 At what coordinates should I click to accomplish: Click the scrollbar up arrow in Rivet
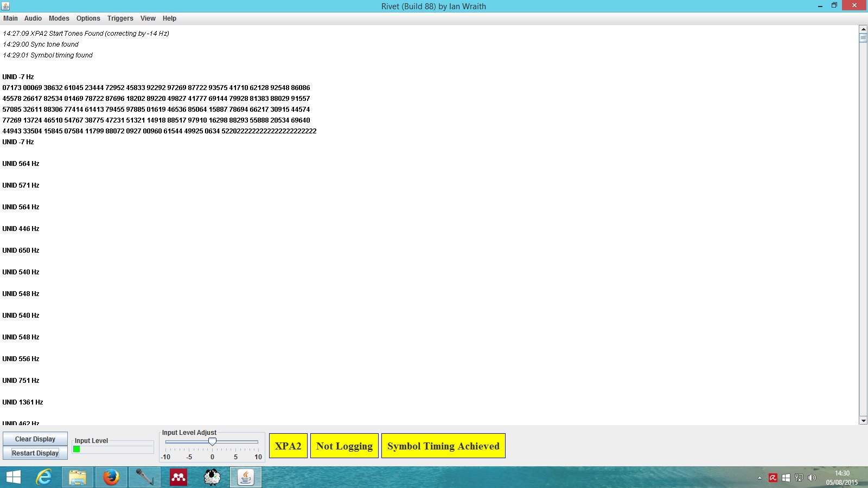point(863,29)
